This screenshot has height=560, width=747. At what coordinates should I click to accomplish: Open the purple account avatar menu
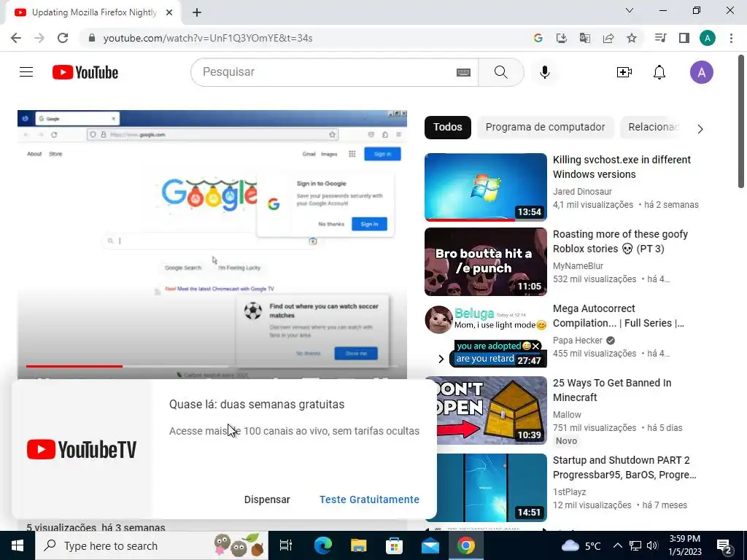[x=701, y=72]
